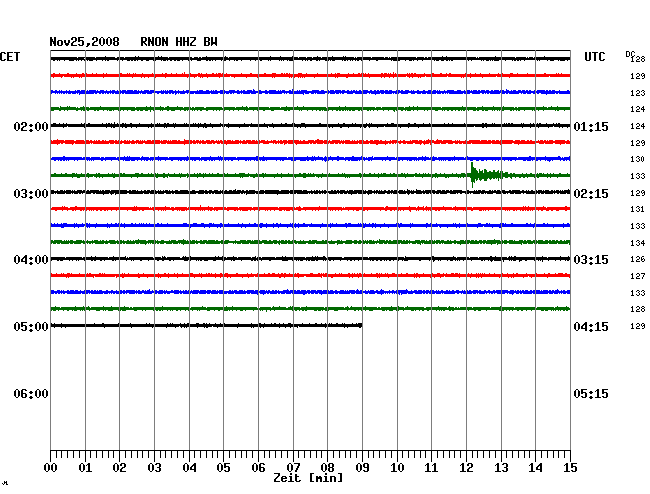Click the DC value 126

pos(638,259)
